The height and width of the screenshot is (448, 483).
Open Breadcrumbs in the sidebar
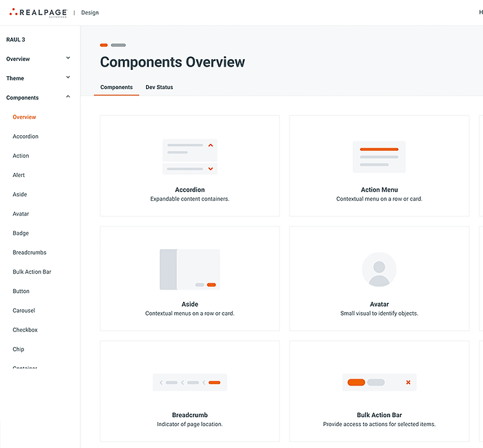click(30, 252)
